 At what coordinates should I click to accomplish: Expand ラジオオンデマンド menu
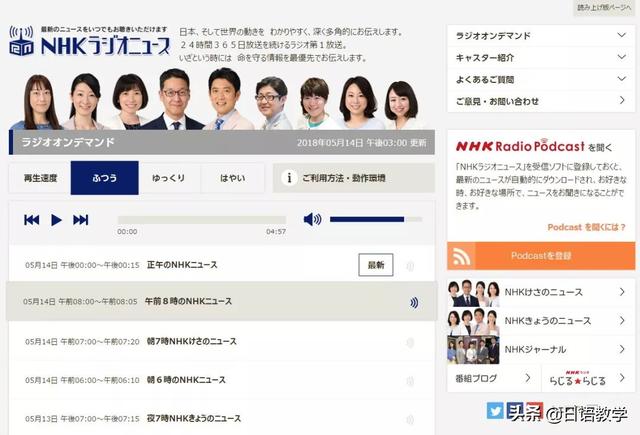[x=541, y=36]
